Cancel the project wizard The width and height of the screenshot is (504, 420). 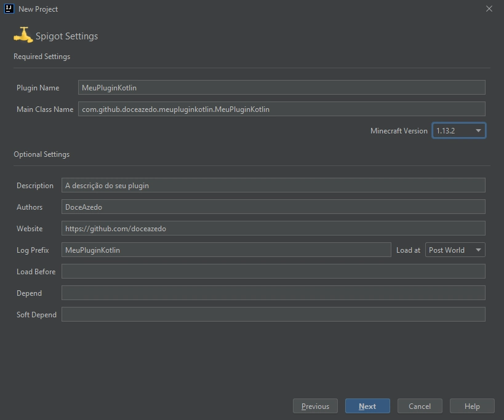click(420, 406)
